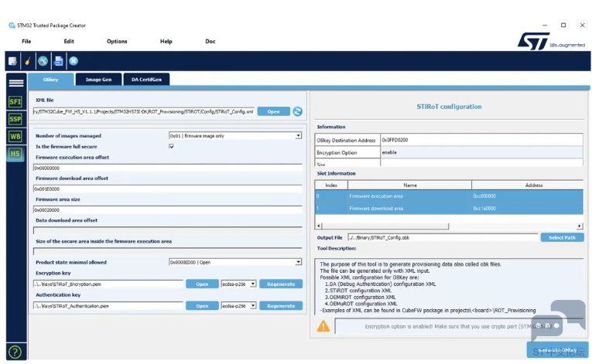The width and height of the screenshot is (592, 364).
Task: Click the Select Path button
Action: (562, 237)
